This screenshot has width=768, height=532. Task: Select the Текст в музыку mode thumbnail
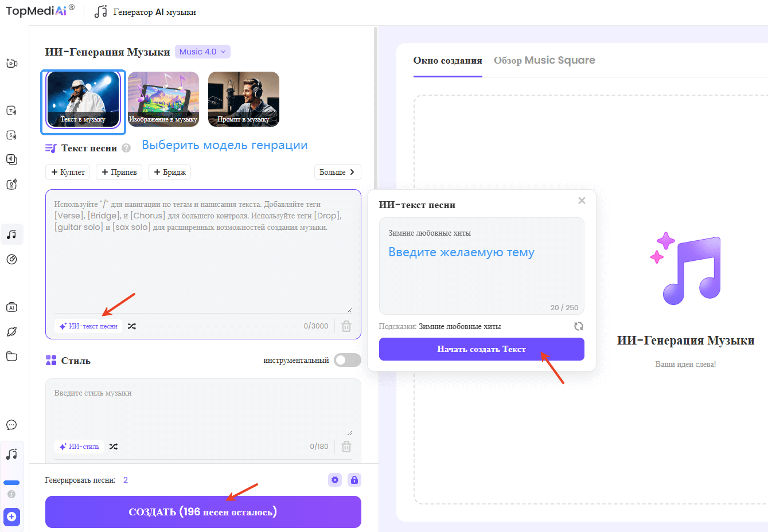(83, 99)
